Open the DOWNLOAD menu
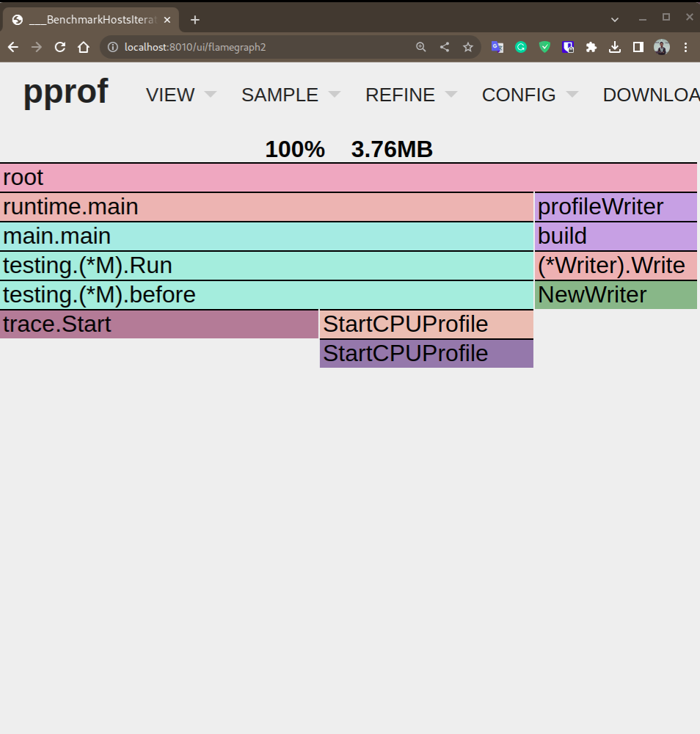 pos(652,95)
